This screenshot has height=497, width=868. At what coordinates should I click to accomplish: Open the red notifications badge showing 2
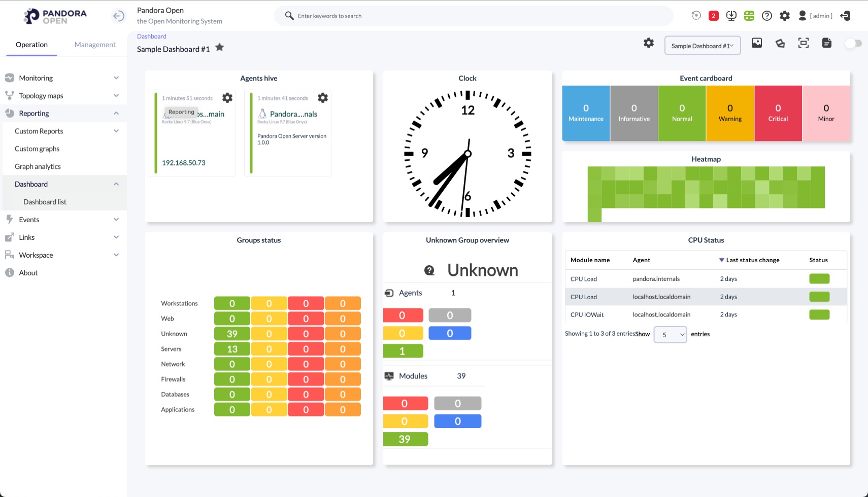713,16
